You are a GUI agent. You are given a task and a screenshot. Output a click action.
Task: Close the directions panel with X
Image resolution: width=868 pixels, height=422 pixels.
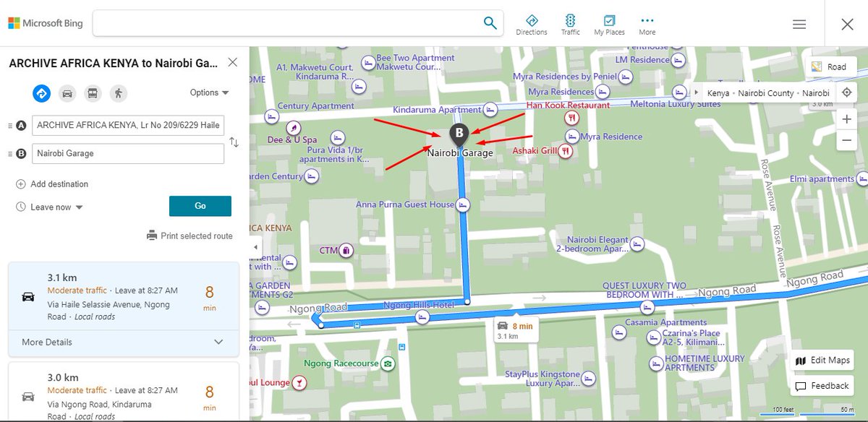click(233, 62)
